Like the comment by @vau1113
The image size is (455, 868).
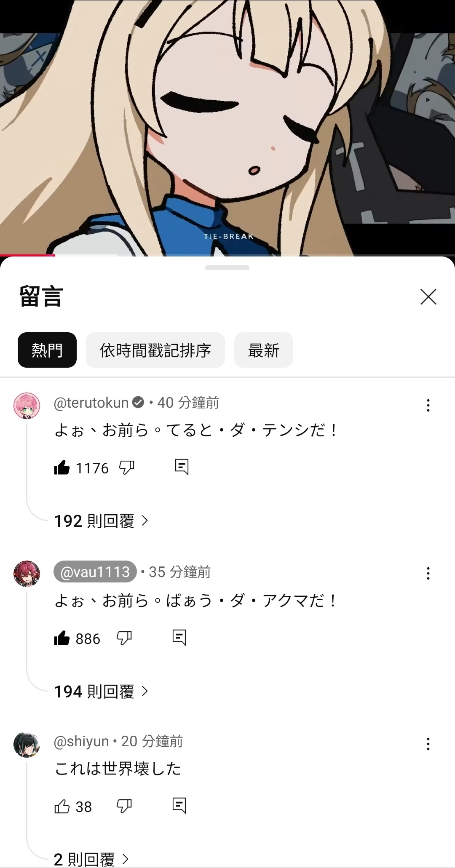tap(62, 638)
